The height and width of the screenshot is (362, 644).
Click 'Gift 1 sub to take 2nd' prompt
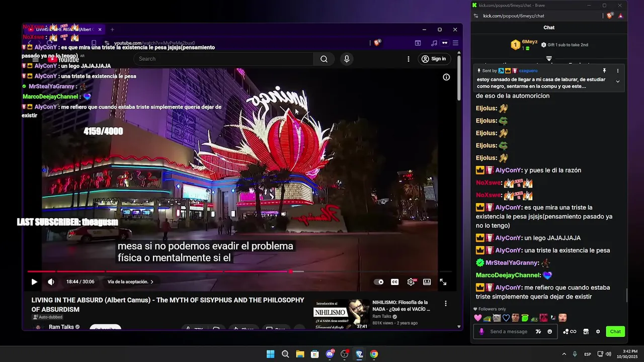click(x=565, y=45)
